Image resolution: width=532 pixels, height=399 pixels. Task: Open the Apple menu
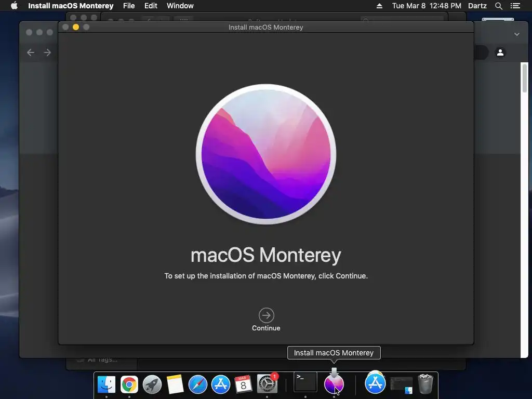(x=14, y=6)
